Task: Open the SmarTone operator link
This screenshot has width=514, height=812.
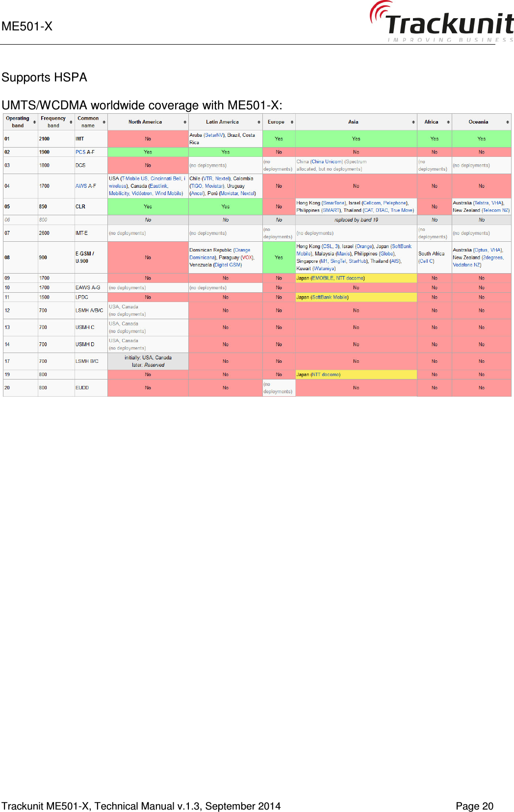Action: coord(334,203)
